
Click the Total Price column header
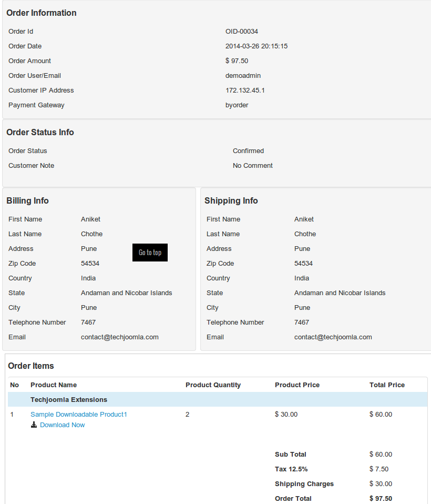pyautogui.click(x=387, y=385)
